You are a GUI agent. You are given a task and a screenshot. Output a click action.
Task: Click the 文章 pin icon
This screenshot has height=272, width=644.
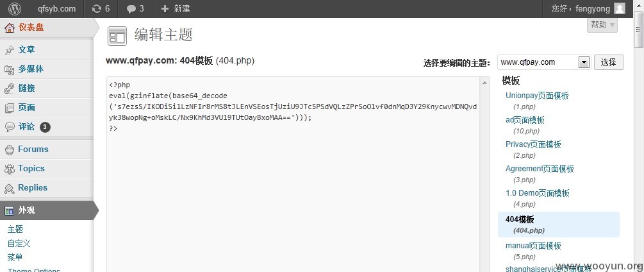coord(10,50)
